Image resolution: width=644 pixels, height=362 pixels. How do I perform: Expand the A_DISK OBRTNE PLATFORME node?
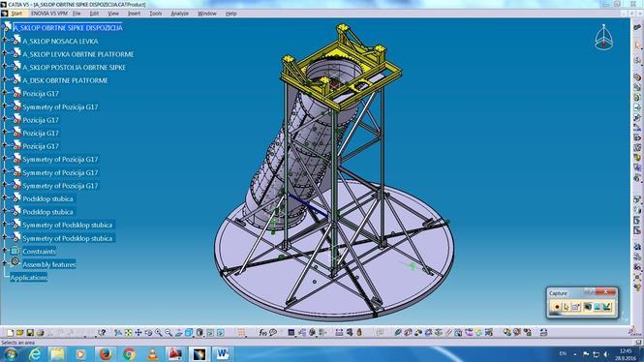[x=5, y=80]
